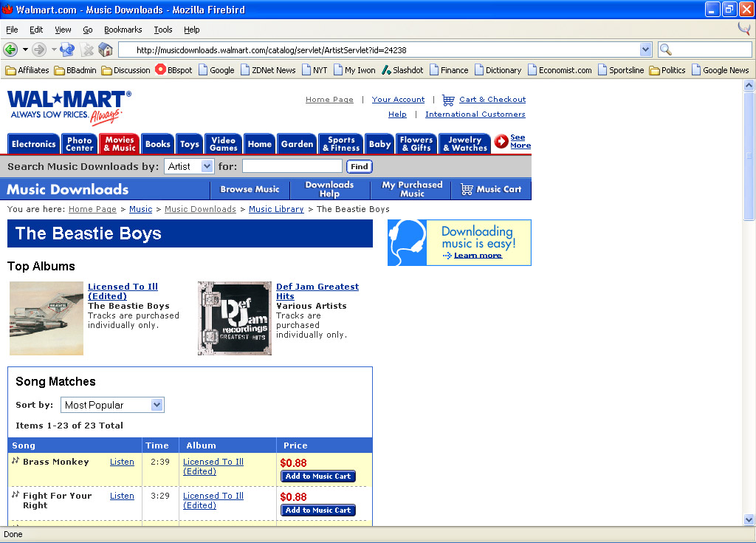Click the Def Jam album cover thumbnail
The image size is (756, 543).
pos(235,318)
